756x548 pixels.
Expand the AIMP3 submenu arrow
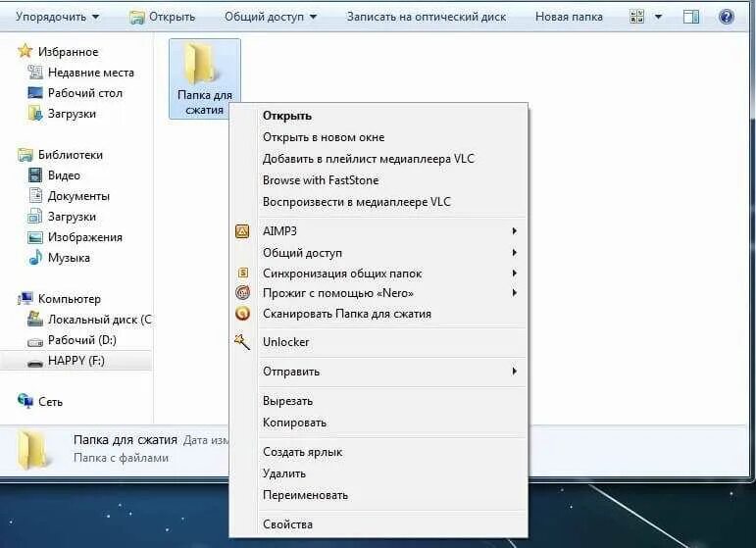[515, 230]
